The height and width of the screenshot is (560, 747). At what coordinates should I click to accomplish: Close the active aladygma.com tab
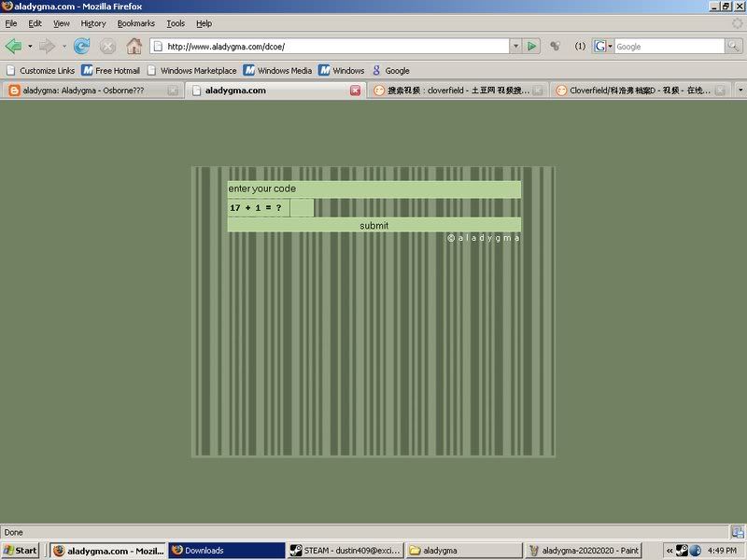point(355,91)
